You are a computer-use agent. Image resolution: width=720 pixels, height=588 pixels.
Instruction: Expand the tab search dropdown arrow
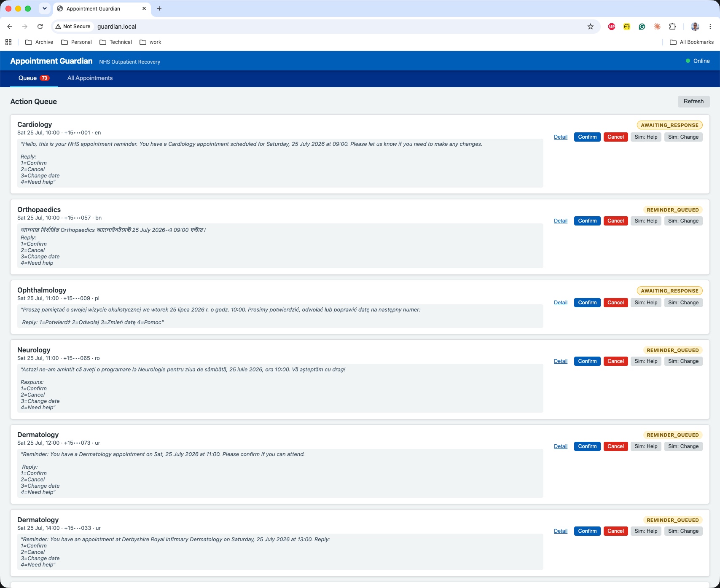click(x=44, y=8)
